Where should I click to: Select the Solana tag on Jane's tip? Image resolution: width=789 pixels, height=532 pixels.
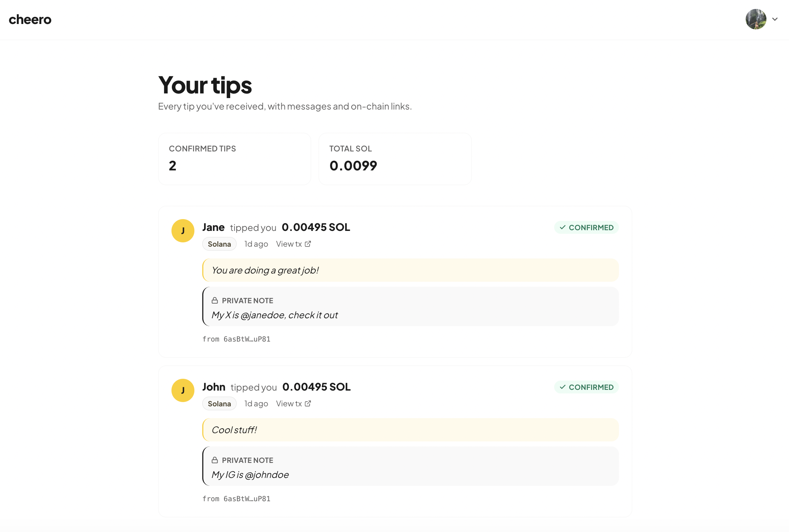(219, 244)
